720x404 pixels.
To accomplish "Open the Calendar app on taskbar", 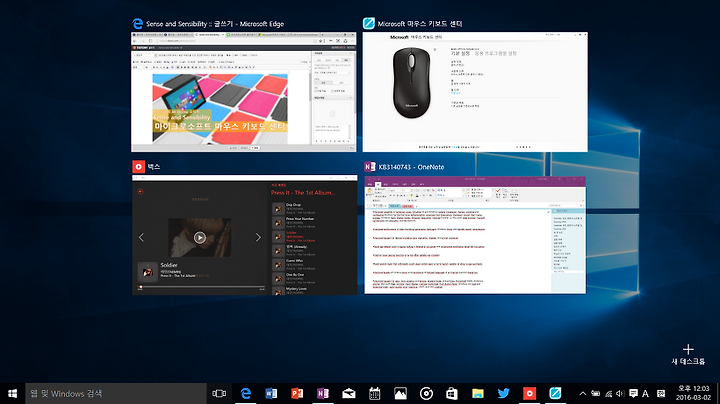I will click(374, 393).
